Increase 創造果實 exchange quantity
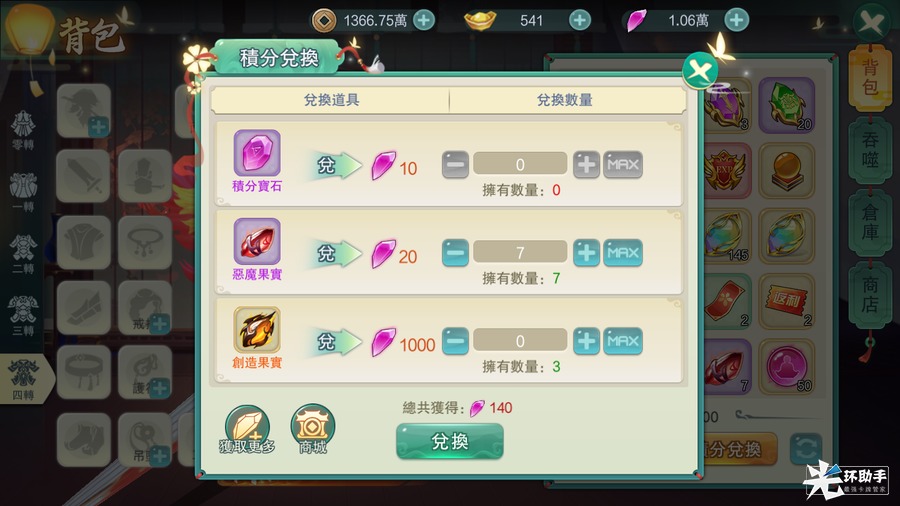 coord(586,341)
